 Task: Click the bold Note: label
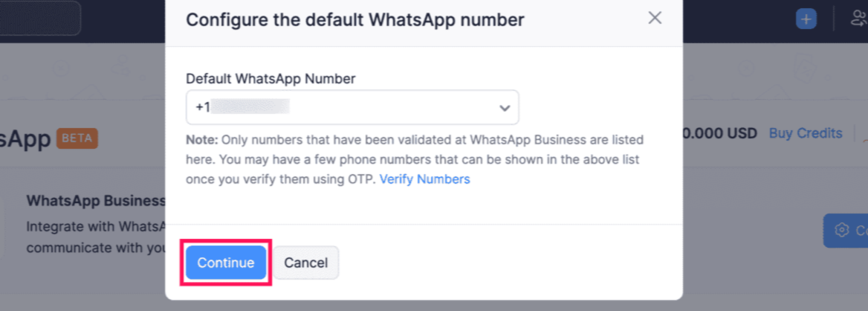point(201,140)
